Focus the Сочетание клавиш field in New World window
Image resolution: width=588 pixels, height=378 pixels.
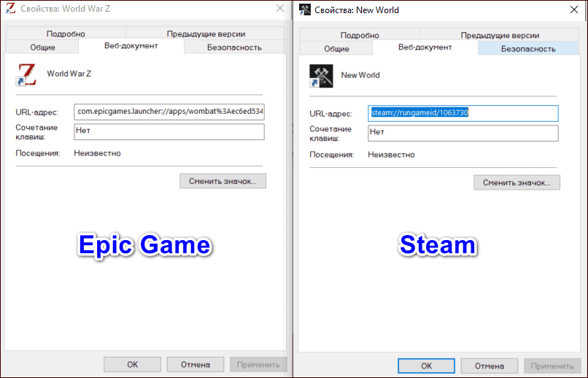(x=463, y=133)
